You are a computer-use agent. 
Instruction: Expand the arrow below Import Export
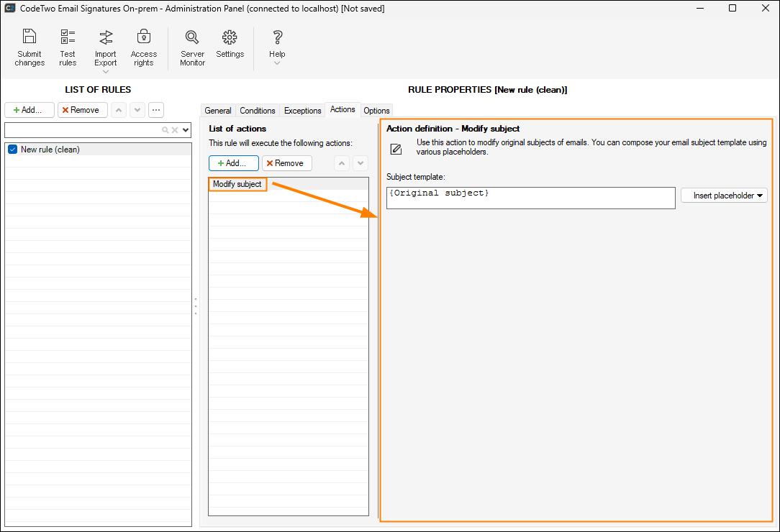click(106, 72)
